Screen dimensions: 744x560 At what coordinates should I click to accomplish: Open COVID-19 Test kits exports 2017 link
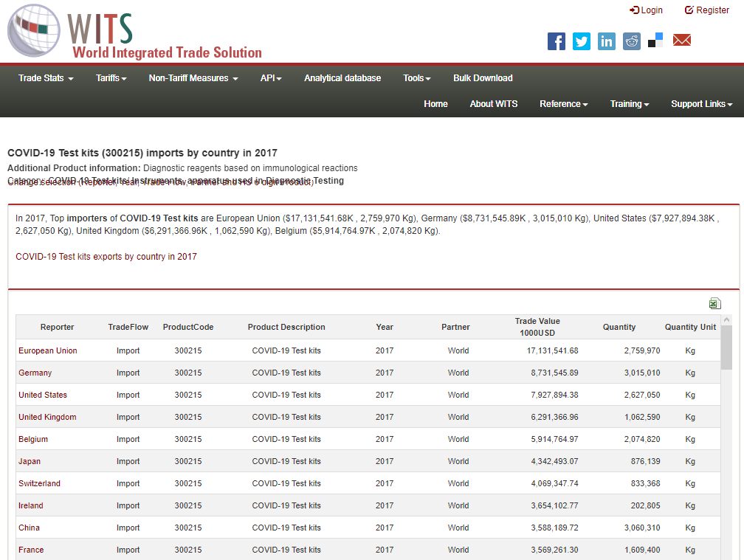[x=106, y=257]
